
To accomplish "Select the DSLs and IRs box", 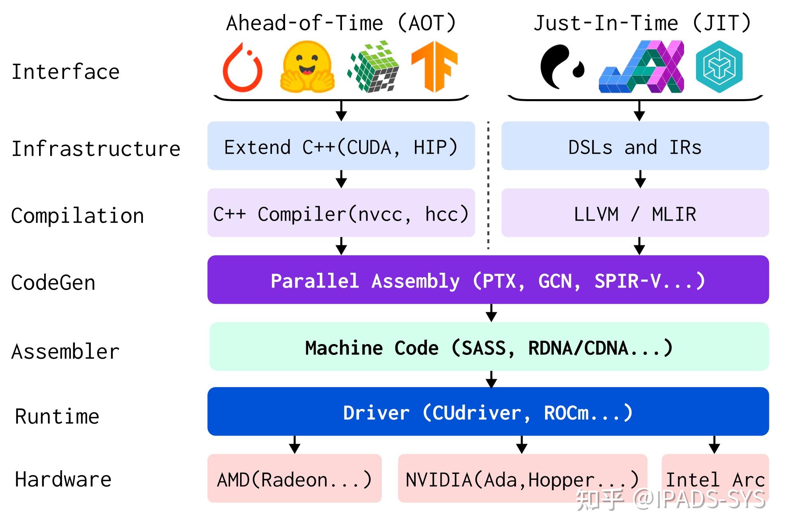I will [635, 146].
